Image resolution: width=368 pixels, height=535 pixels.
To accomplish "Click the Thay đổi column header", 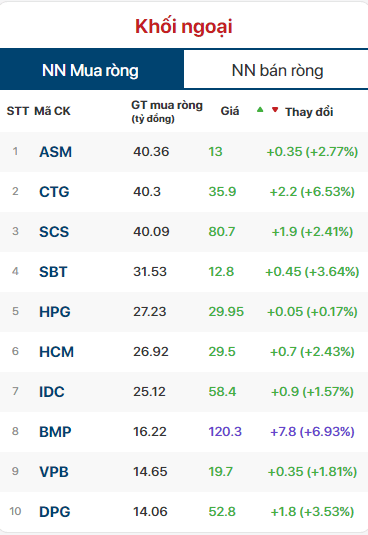I will tap(309, 112).
